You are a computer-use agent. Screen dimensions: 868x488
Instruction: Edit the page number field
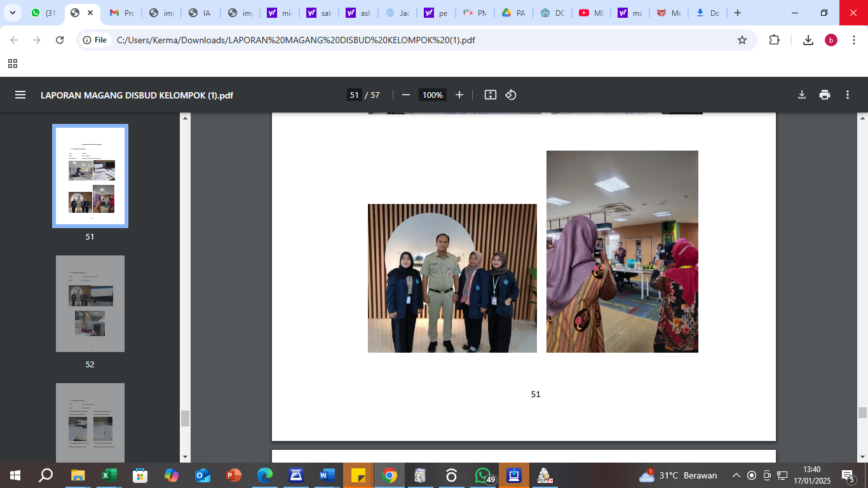point(354,95)
